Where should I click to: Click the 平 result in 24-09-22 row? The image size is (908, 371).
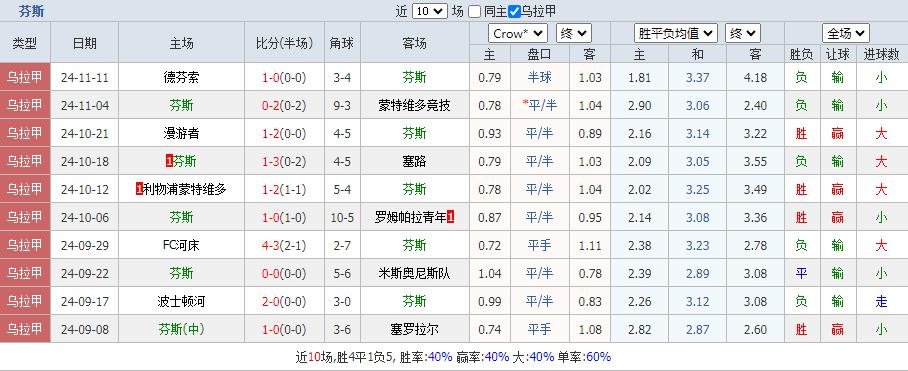(x=801, y=273)
